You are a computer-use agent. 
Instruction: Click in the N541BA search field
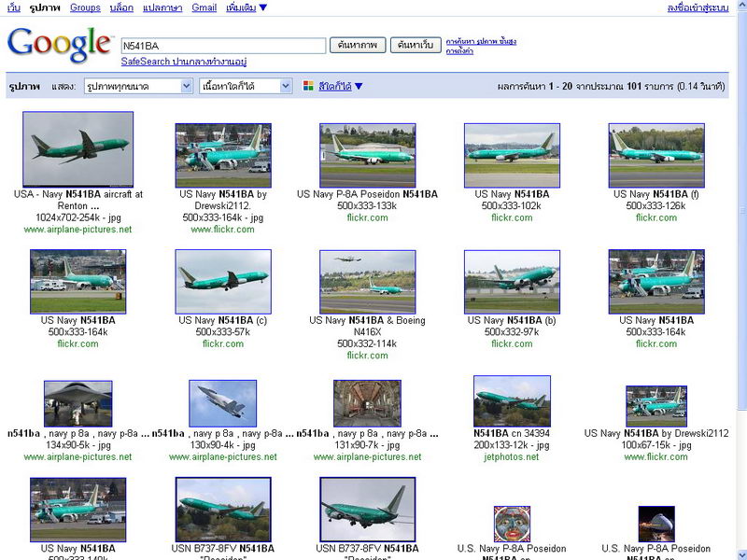point(223,46)
